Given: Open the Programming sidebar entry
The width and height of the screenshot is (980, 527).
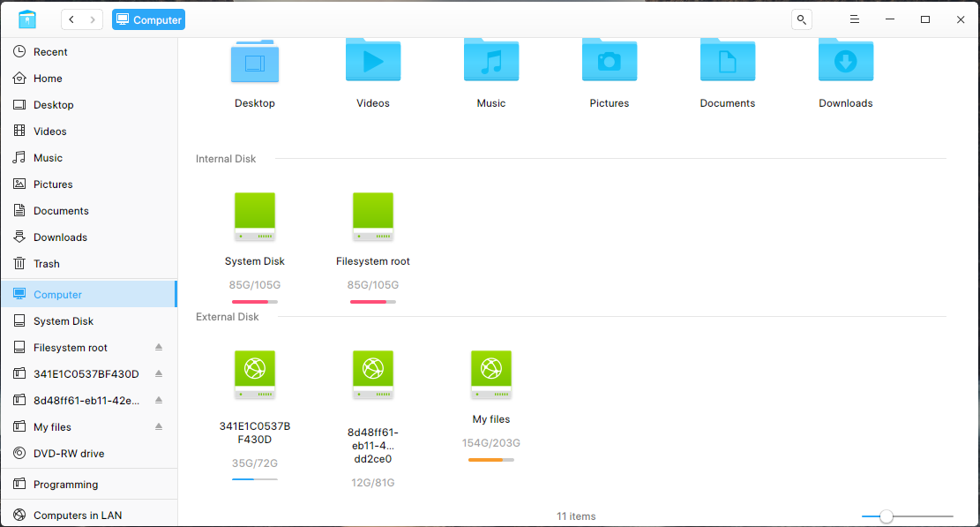Looking at the screenshot, I should [x=64, y=484].
